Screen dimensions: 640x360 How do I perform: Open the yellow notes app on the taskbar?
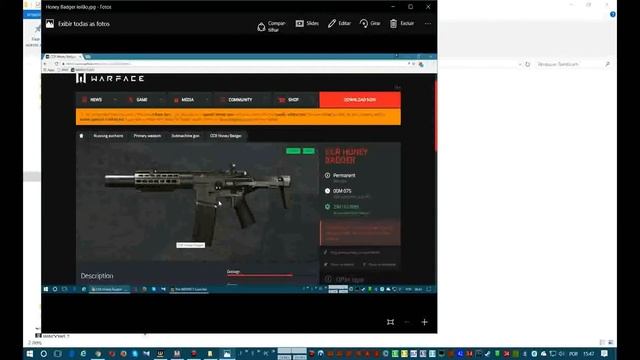click(x=210, y=354)
